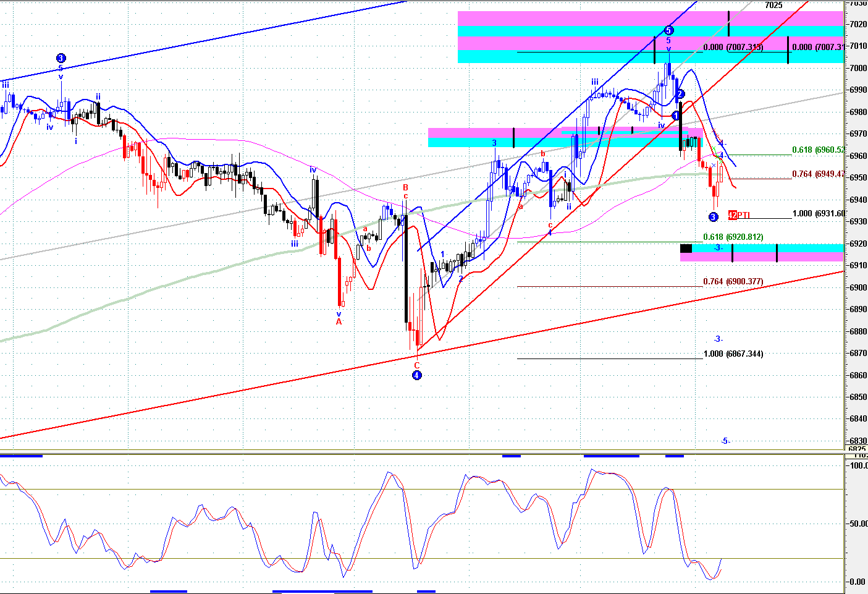Select the circled 1 marker on the decline
This screenshot has width=868, height=594.
tap(676, 116)
